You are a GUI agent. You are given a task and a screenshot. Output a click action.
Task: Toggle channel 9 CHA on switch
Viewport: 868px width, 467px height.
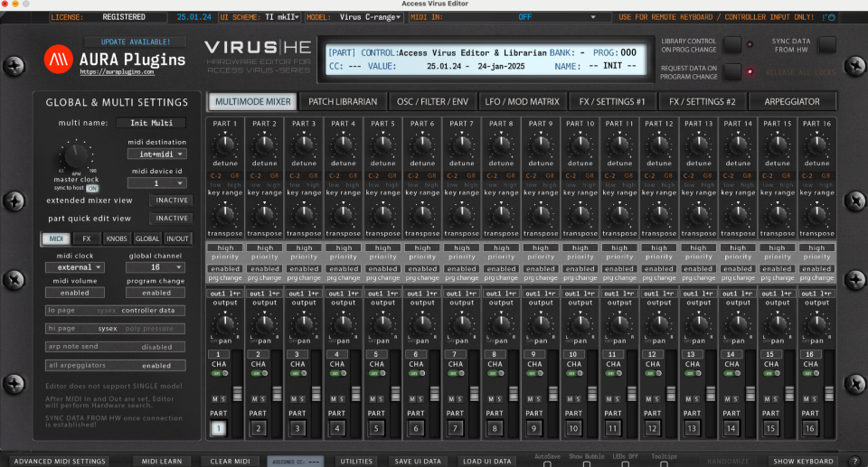(534, 373)
